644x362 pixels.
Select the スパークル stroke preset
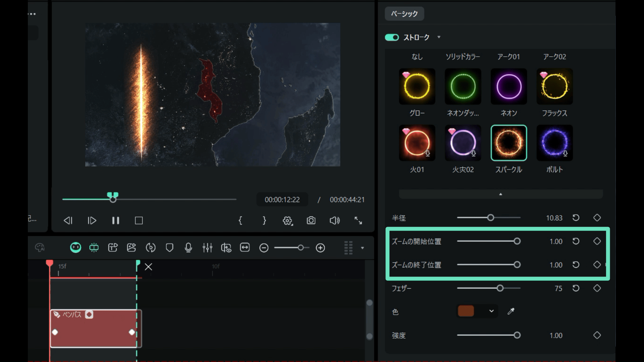(508, 142)
